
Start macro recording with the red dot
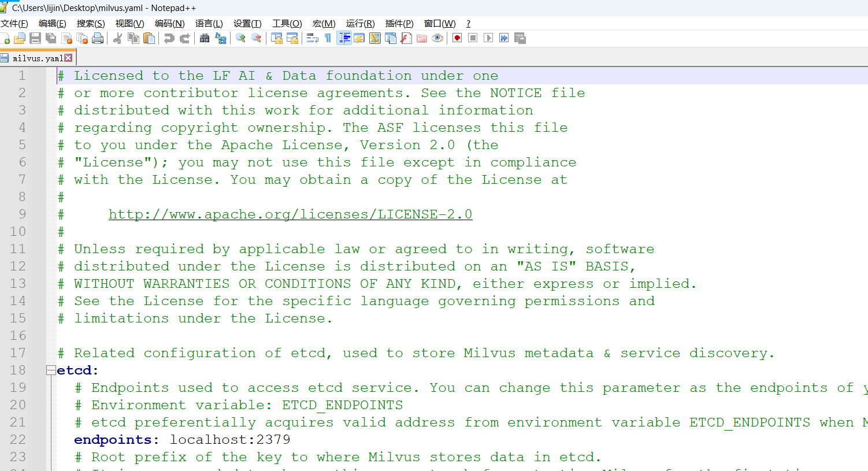tap(457, 38)
